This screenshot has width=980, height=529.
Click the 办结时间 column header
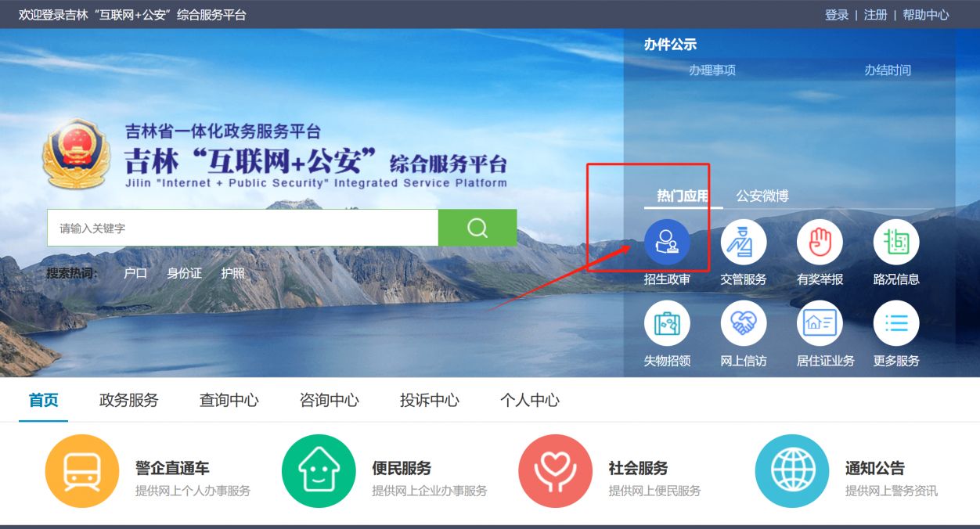coord(888,70)
